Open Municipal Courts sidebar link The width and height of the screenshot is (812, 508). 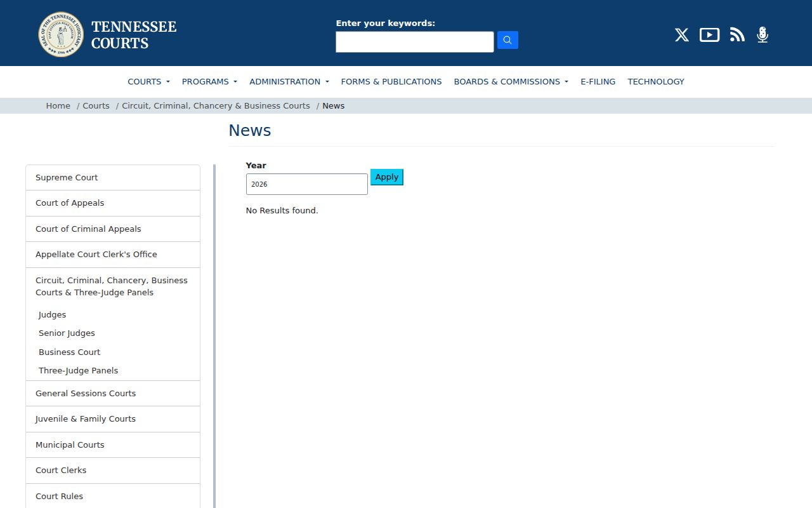pyautogui.click(x=113, y=445)
